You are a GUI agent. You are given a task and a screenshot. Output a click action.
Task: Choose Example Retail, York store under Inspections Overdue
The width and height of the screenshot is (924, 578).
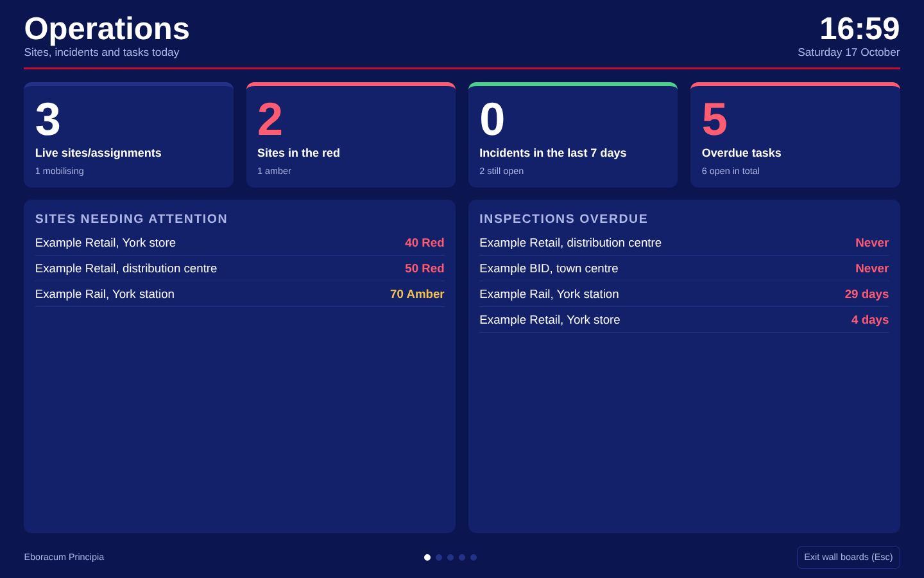(x=684, y=320)
